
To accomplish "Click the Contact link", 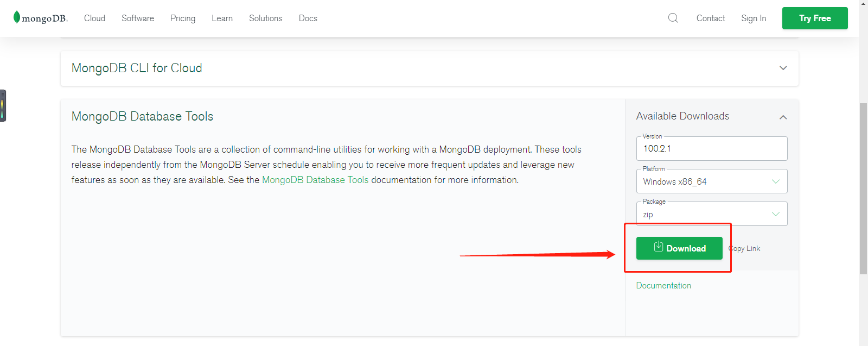I will point(711,18).
